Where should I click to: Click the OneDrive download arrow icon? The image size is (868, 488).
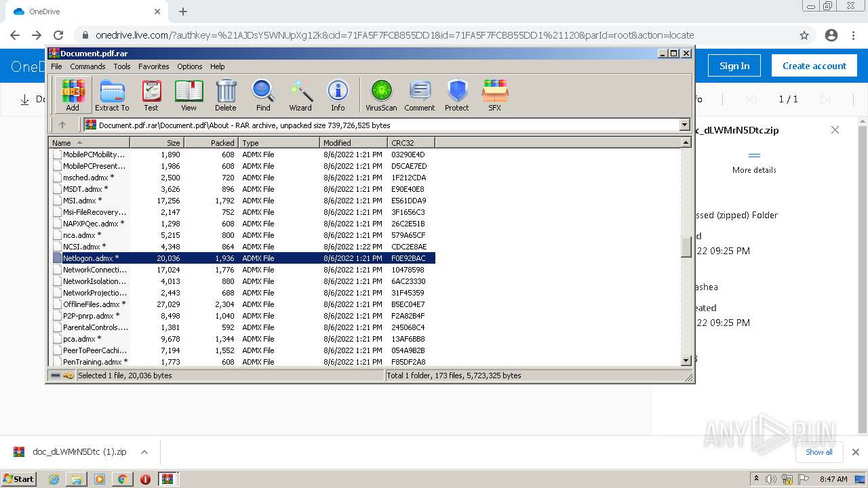coord(24,100)
